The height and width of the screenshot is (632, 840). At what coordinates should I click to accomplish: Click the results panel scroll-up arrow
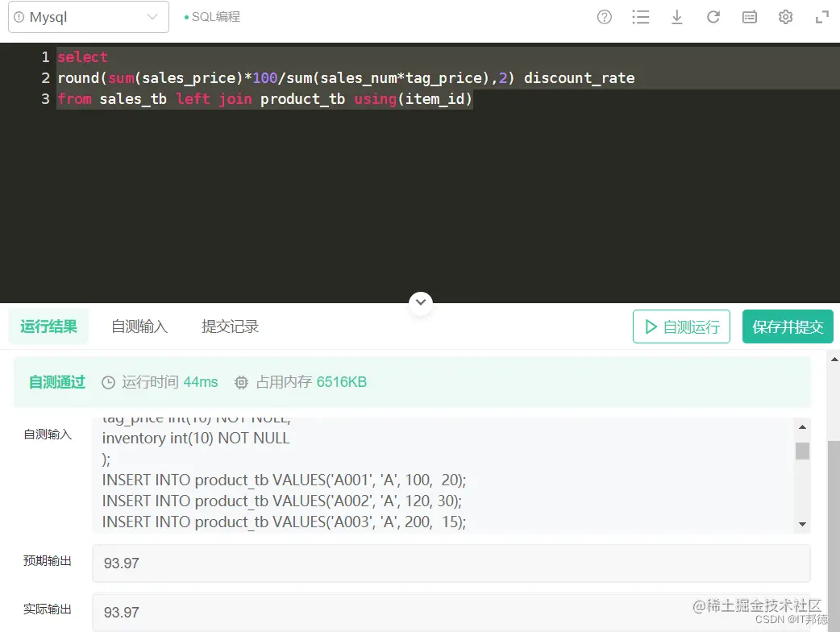tap(834, 360)
